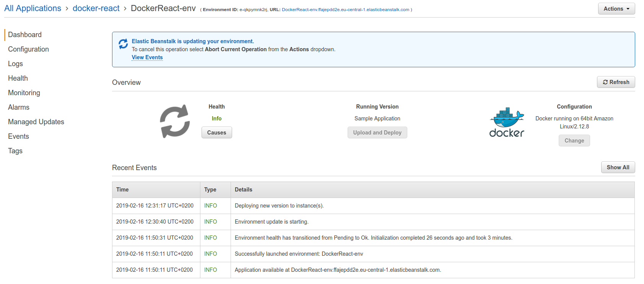The image size is (644, 284).
Task: Click timestamp 2019-02-16 12:30:40
Action: point(155,222)
